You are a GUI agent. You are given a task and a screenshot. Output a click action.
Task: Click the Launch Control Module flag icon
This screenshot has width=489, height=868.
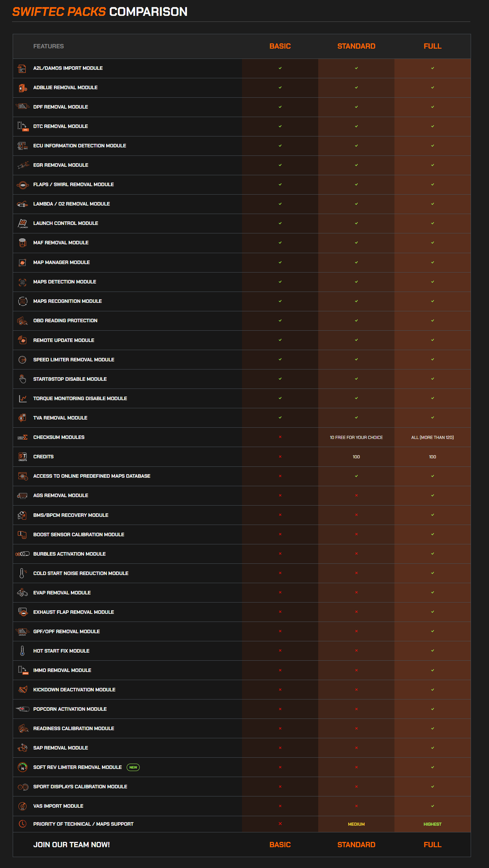coord(23,224)
